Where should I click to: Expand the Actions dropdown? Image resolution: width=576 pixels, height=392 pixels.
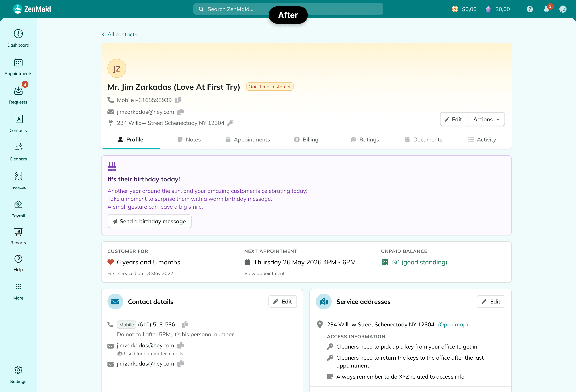coord(486,120)
